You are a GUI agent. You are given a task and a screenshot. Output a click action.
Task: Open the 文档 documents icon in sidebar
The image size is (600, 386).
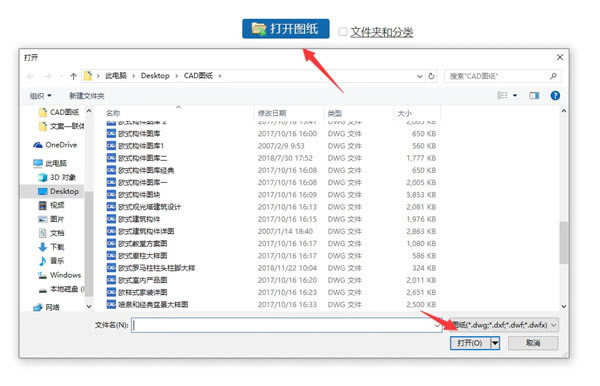pyautogui.click(x=43, y=233)
